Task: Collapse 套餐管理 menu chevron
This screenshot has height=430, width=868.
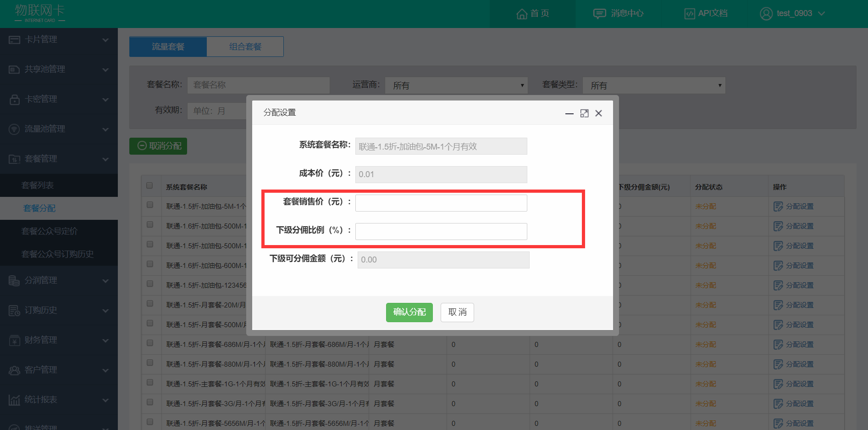Action: click(x=105, y=159)
